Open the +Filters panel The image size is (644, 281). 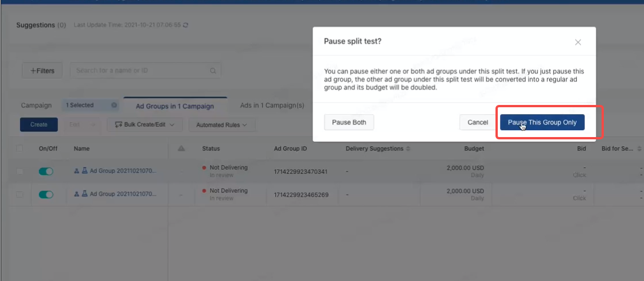tap(42, 71)
